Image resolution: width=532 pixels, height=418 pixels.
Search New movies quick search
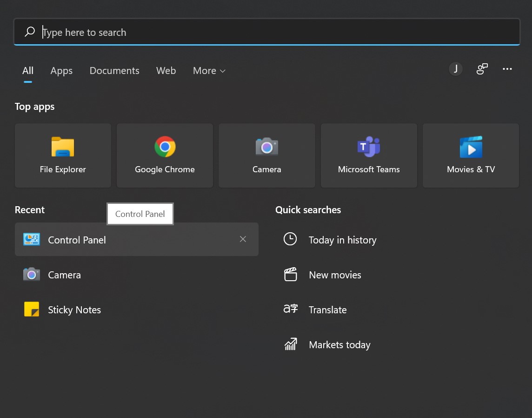(x=335, y=275)
